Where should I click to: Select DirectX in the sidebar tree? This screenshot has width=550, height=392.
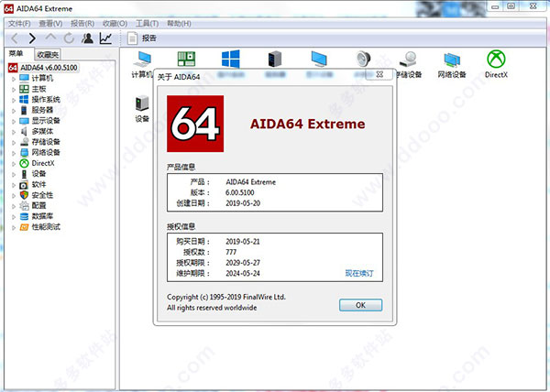pyautogui.click(x=43, y=163)
